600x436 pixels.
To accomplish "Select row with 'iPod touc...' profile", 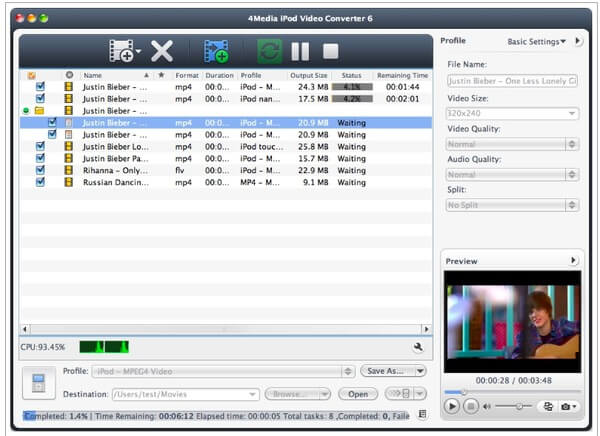I will (x=226, y=147).
